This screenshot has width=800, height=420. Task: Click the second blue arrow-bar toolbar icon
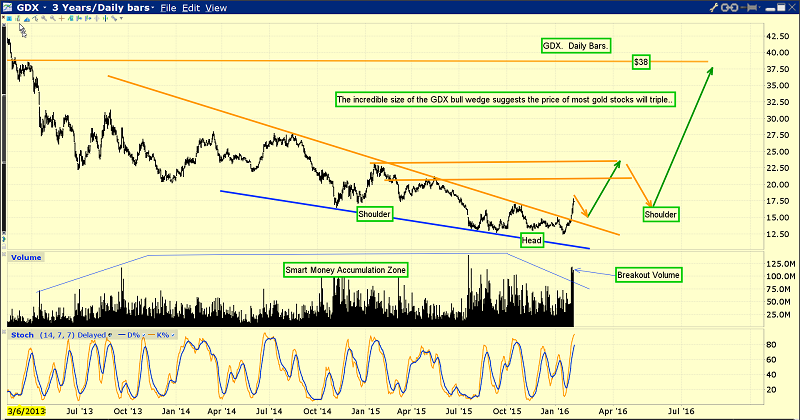[88, 19]
